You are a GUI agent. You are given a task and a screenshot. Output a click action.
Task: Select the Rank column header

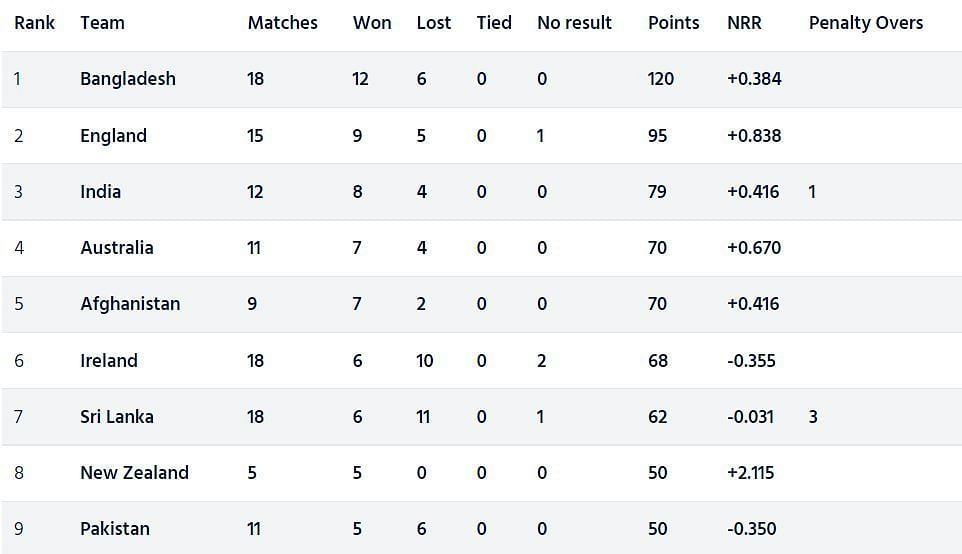pos(34,23)
